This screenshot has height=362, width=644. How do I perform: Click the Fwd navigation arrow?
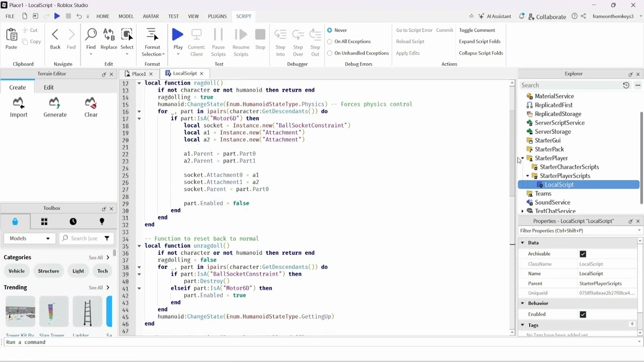click(x=71, y=35)
